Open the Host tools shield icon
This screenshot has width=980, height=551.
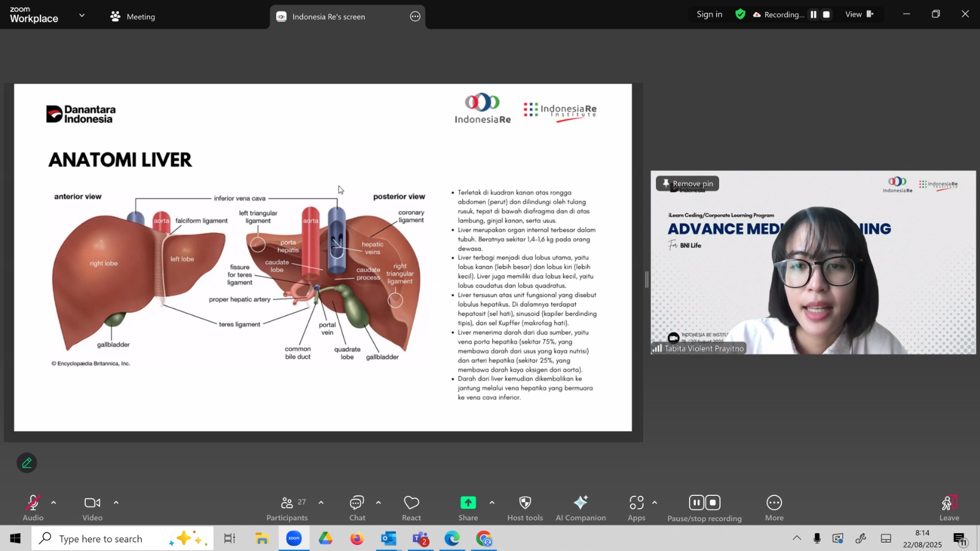coord(525,508)
